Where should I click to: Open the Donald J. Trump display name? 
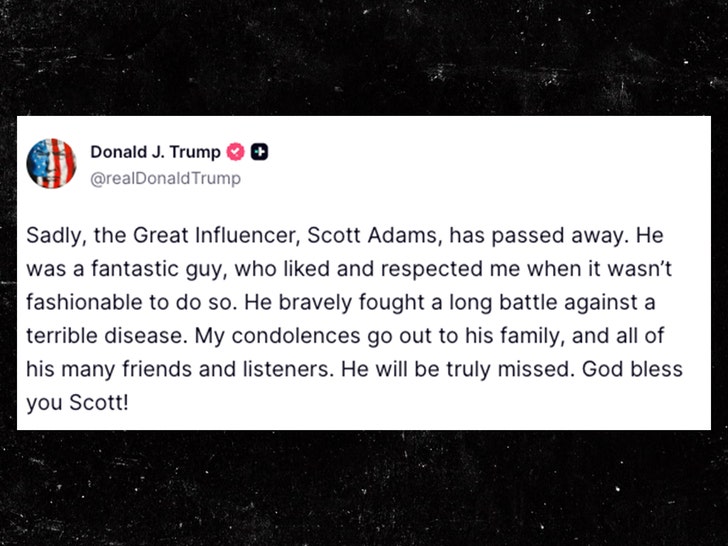156,152
